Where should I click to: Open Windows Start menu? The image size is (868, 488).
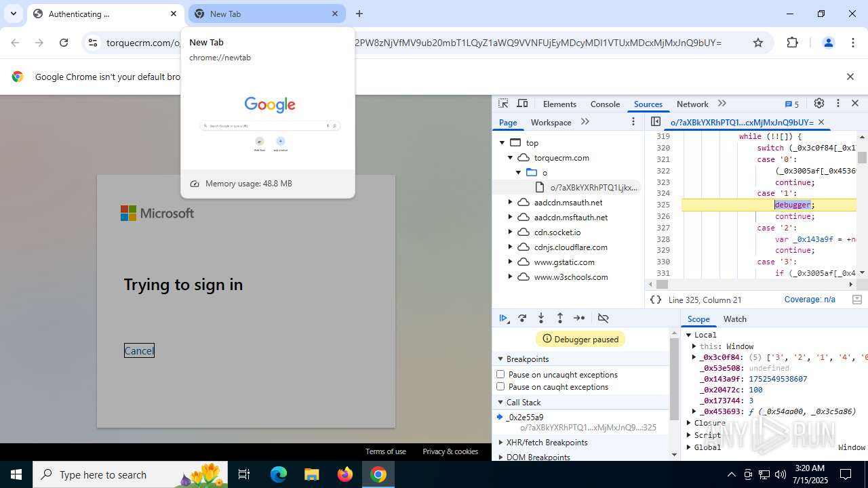[x=16, y=474]
